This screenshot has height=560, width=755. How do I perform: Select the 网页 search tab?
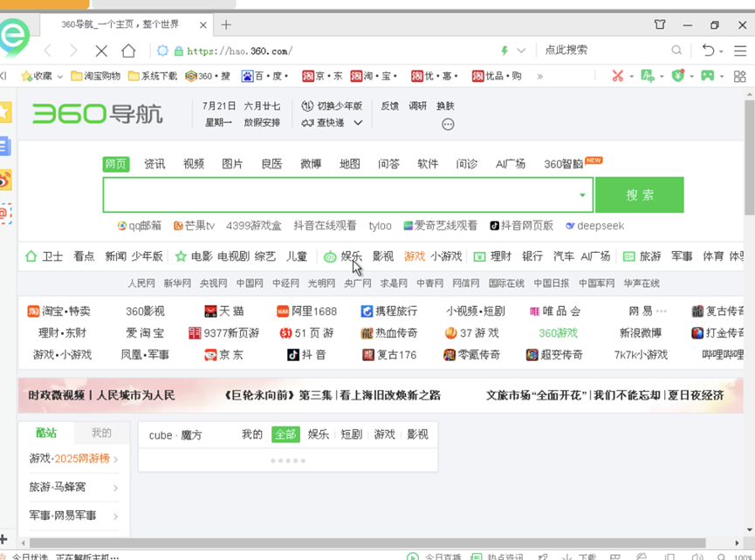(x=115, y=164)
